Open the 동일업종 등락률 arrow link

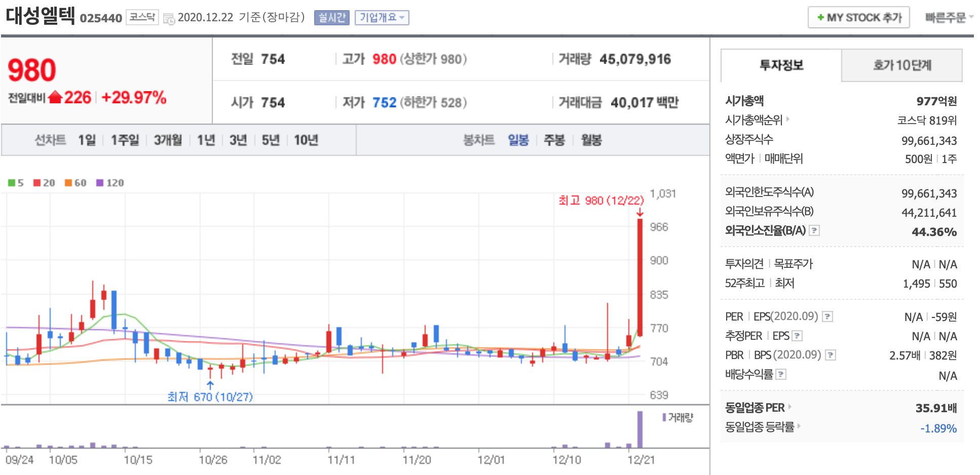799,426
